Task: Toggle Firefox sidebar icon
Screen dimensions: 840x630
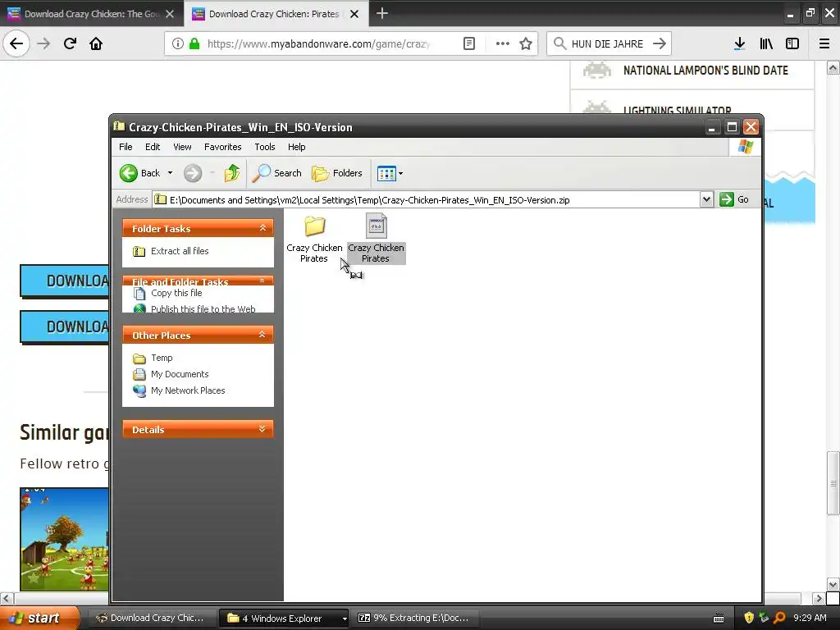Action: (x=792, y=43)
